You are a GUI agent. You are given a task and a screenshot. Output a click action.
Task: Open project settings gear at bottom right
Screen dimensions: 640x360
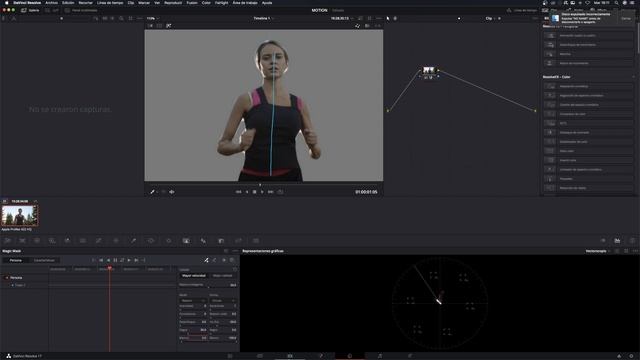[x=631, y=356]
